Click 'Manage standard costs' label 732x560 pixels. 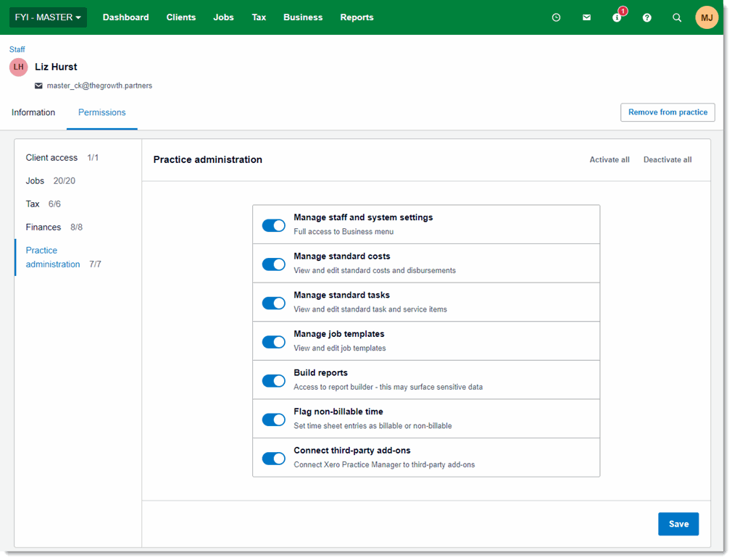(342, 256)
